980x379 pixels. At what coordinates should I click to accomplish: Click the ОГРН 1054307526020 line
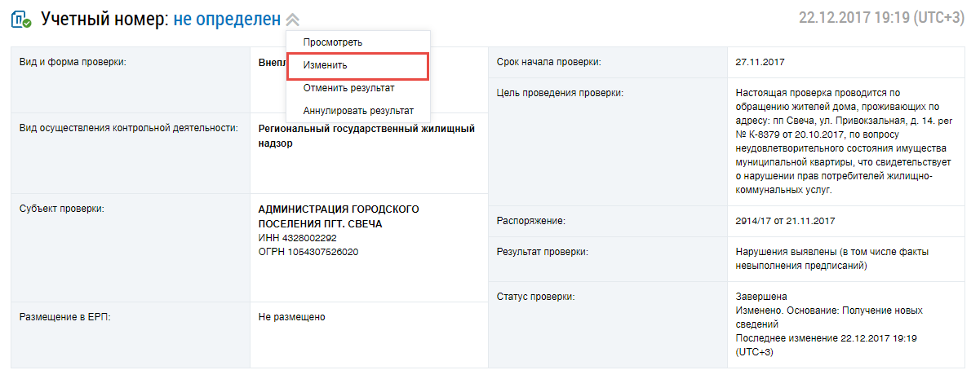(x=308, y=252)
